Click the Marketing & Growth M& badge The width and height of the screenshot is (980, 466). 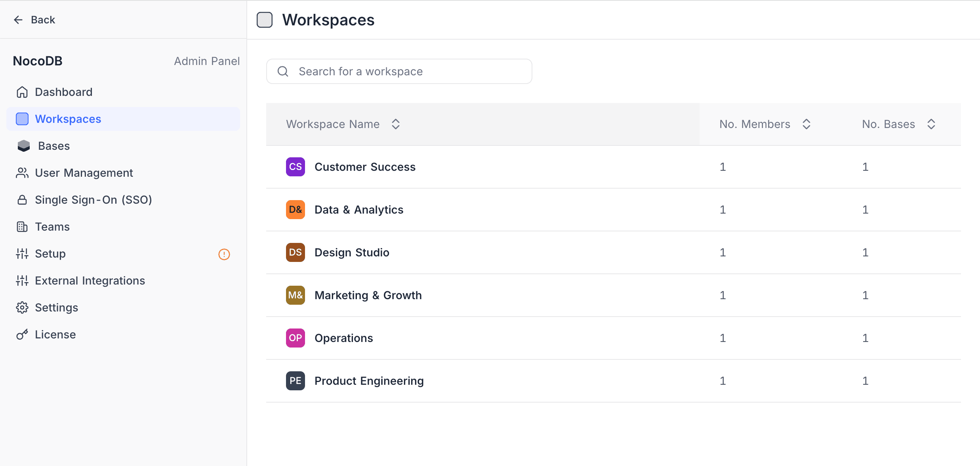[x=295, y=295]
